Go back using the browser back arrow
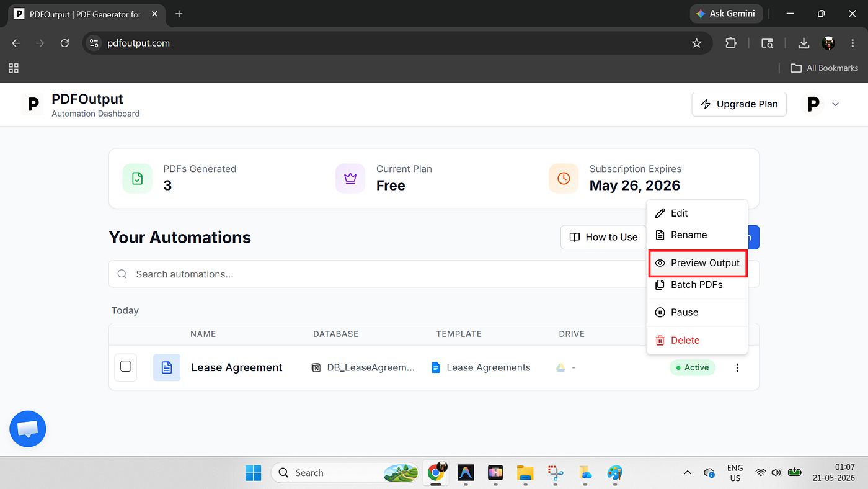868x489 pixels. click(16, 43)
